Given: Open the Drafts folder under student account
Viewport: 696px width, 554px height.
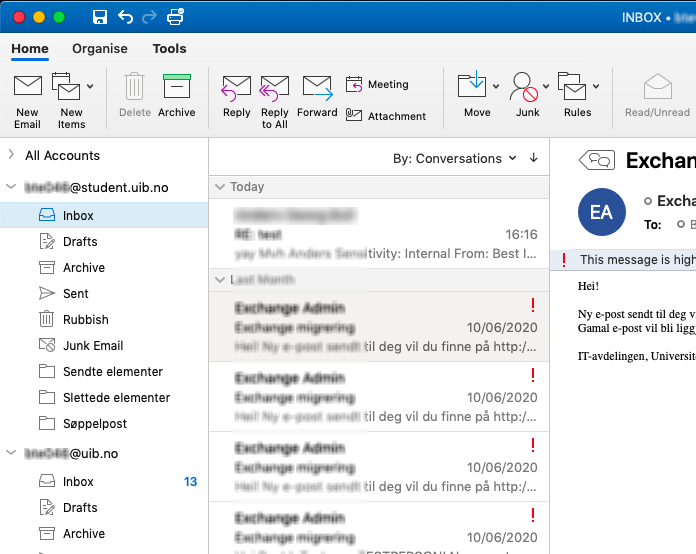Looking at the screenshot, I should pos(80,241).
